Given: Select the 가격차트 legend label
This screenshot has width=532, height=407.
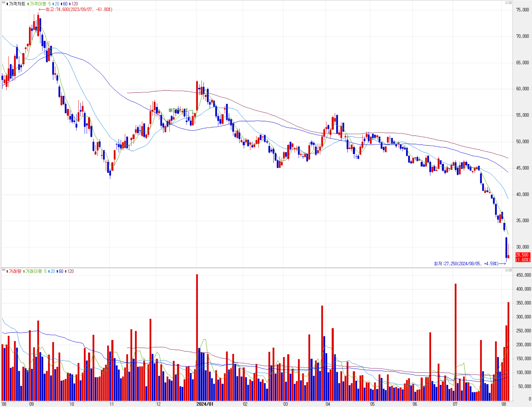Looking at the screenshot, I should point(17,4).
